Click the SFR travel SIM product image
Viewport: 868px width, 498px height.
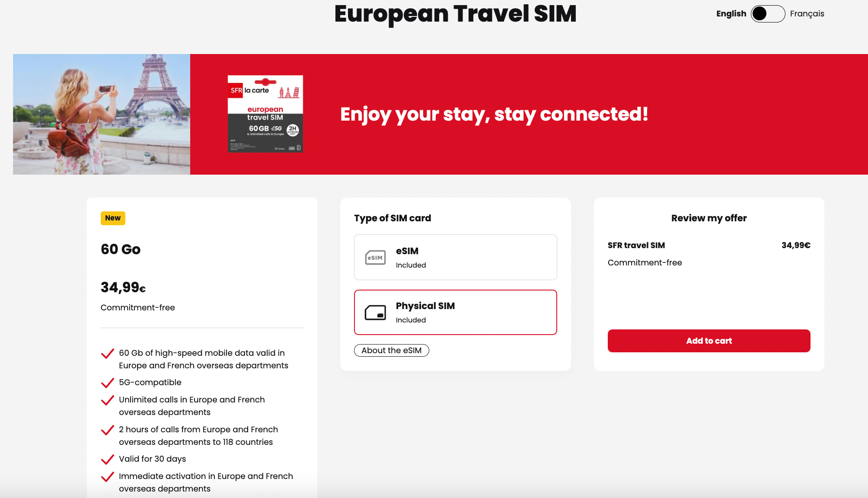(265, 114)
